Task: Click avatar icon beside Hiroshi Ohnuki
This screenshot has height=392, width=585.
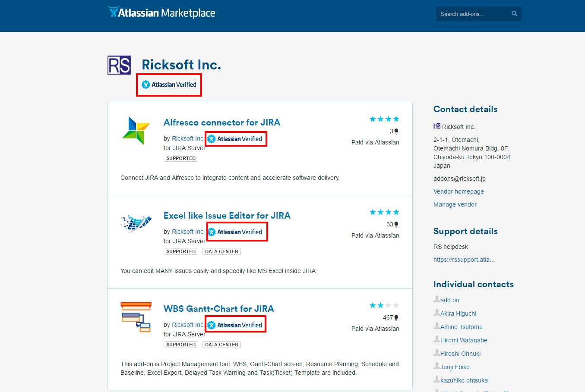Action: pyautogui.click(x=437, y=352)
